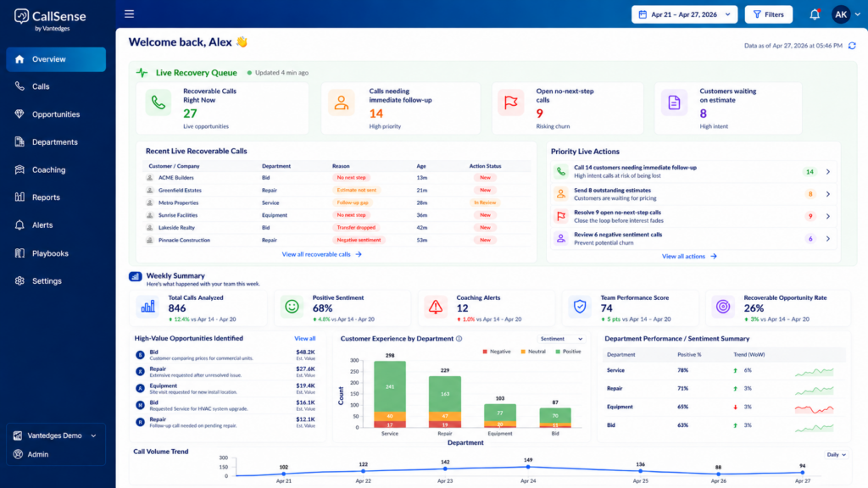The width and height of the screenshot is (868, 488).
Task: Toggle Neutral legend swatch in chart
Action: [523, 352]
